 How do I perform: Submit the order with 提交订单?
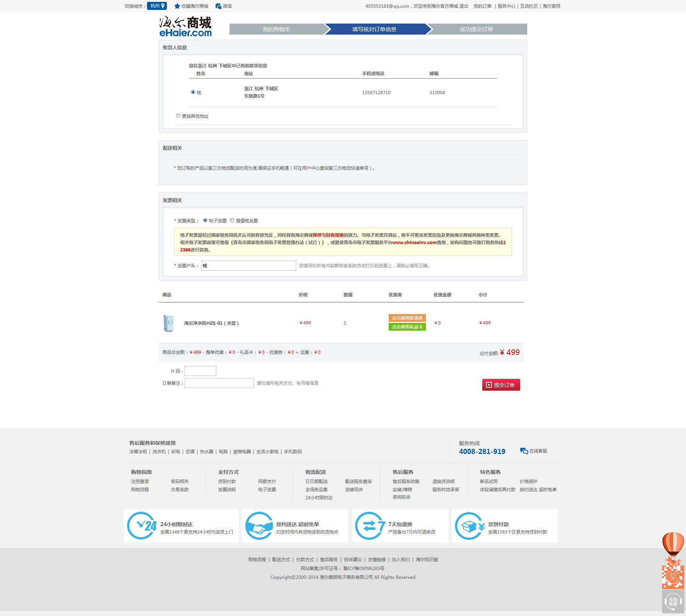[501, 385]
